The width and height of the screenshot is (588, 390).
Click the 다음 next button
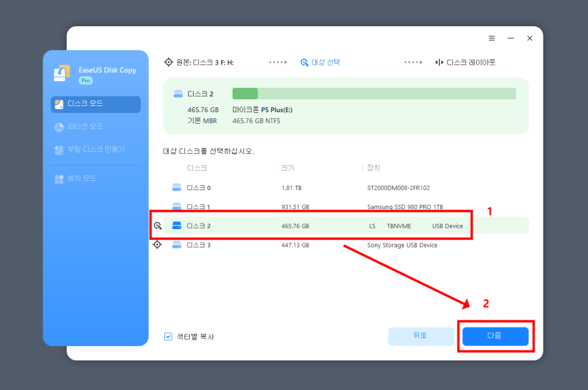point(495,336)
